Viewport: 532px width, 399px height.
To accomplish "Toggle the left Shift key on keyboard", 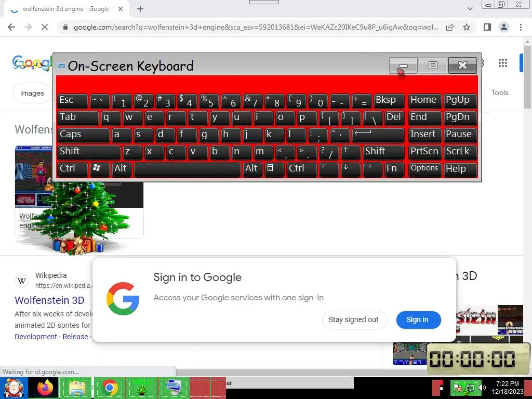I will tap(89, 152).
